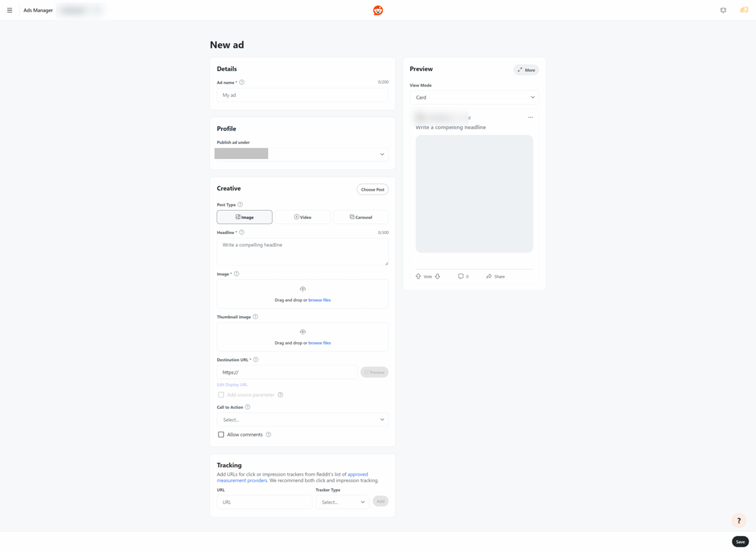This screenshot has height=552, width=756.
Task: Click the Ads Manager title text
Action: 38,10
